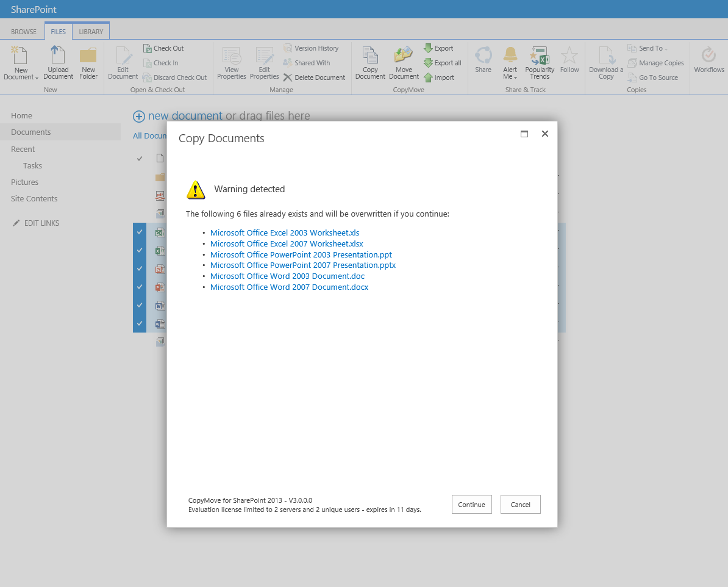Open PowerPoint 2007 Presentation.pptx link

[302, 265]
